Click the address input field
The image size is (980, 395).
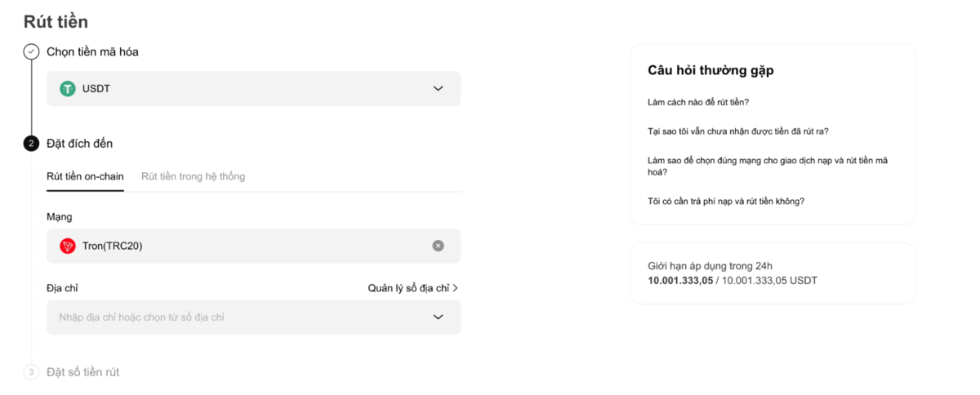237,317
